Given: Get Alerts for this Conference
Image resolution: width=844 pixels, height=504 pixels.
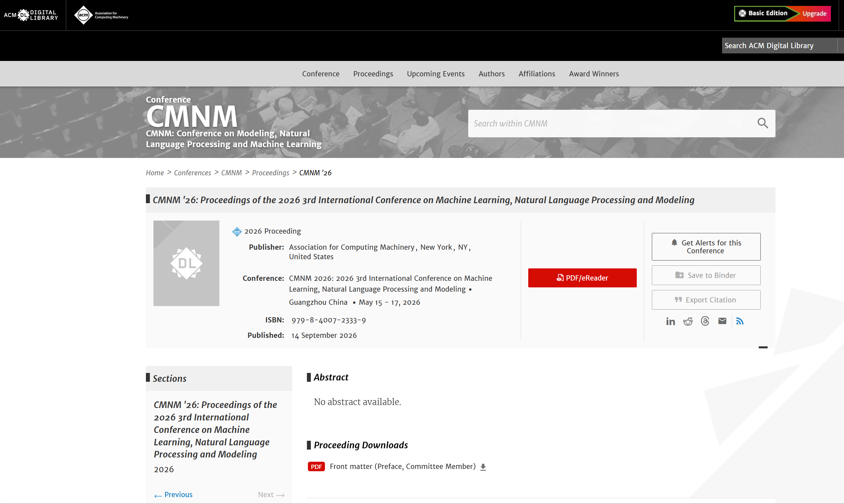Looking at the screenshot, I should tap(706, 246).
